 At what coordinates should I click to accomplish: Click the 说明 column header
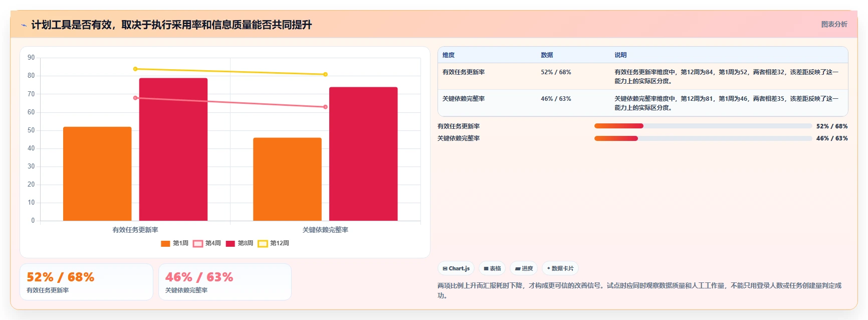click(x=620, y=55)
